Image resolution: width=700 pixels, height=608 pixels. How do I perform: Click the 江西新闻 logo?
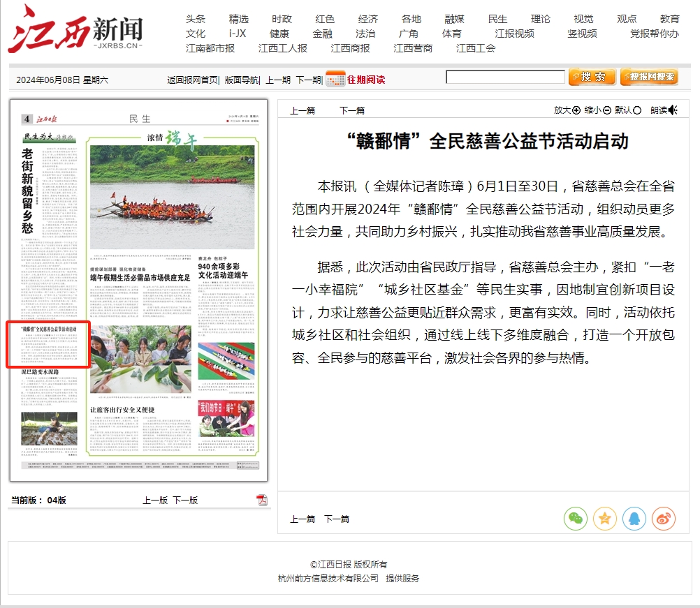[x=75, y=29]
